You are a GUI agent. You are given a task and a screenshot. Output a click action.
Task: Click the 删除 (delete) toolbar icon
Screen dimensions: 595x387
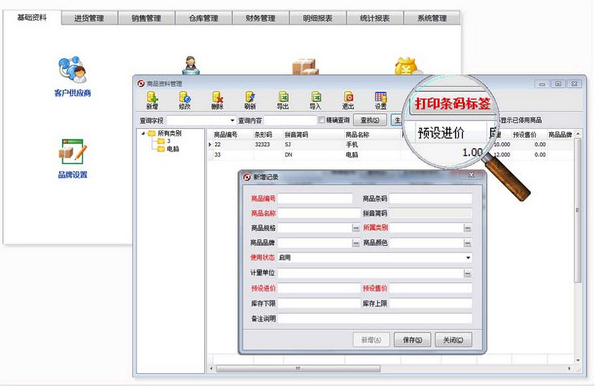coord(217,100)
